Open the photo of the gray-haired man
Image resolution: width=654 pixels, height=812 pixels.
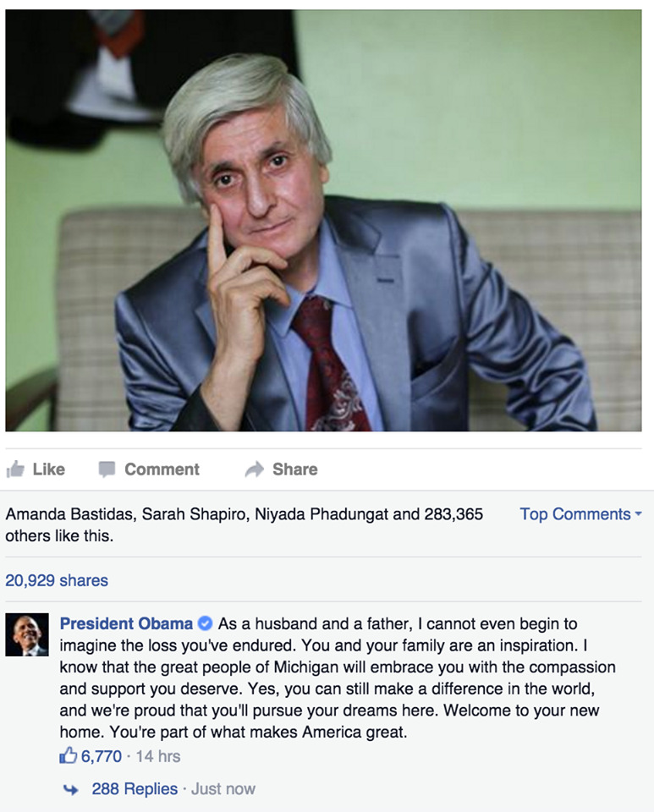tap(324, 220)
